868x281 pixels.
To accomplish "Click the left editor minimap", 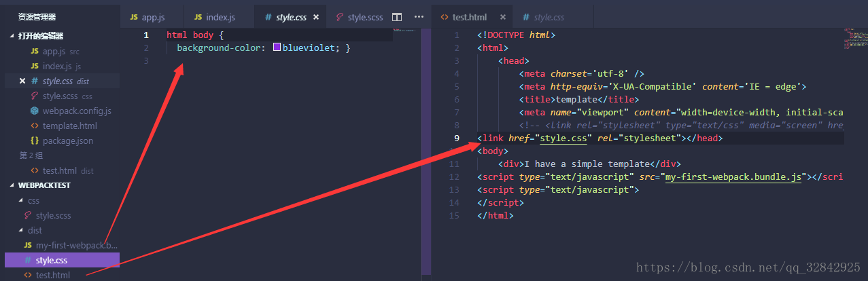I will tap(407, 30).
